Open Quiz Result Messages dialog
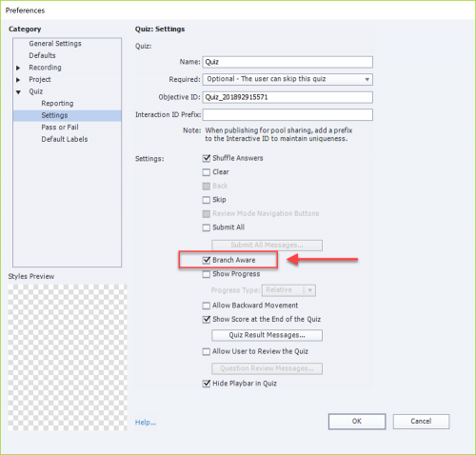Screen dimensions: 476x455 [267, 335]
